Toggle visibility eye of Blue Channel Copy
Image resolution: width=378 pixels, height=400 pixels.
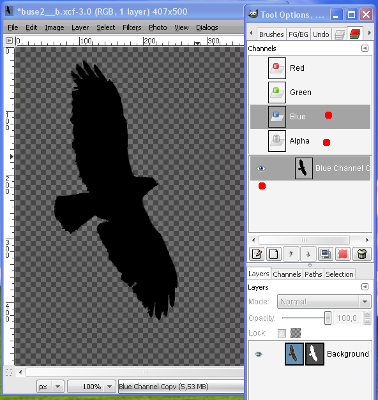261,168
